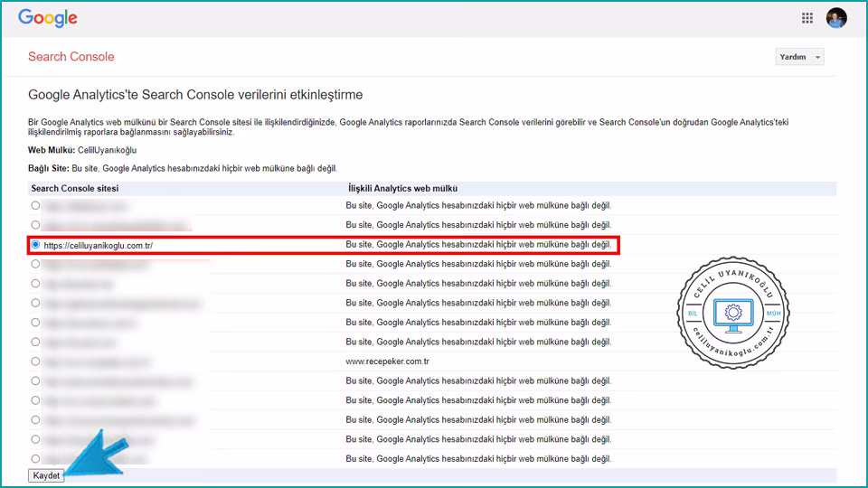Click the 'Web Mülkü: CelilUyanıkoğlu' label
Image resolution: width=868 pixels, height=488 pixels.
(82, 150)
